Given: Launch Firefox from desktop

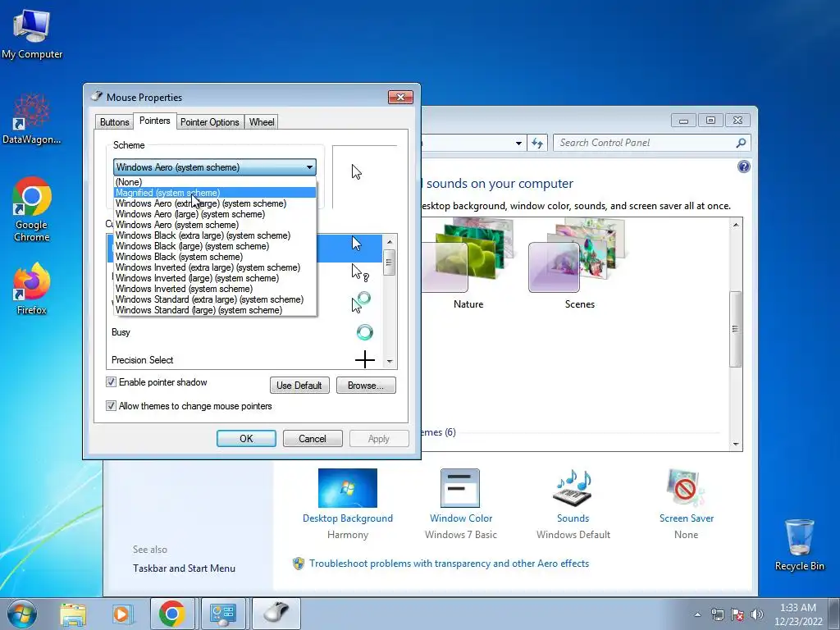Looking at the screenshot, I should [x=32, y=288].
